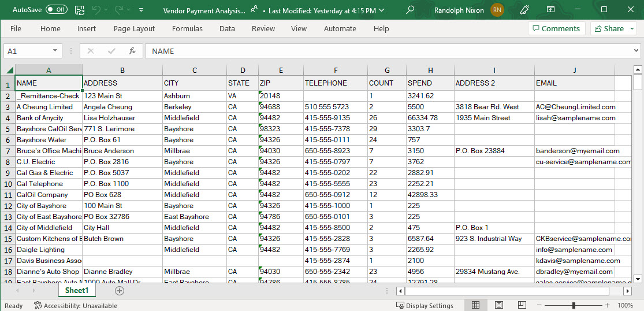Click Display Settings in status bar

tap(425, 305)
